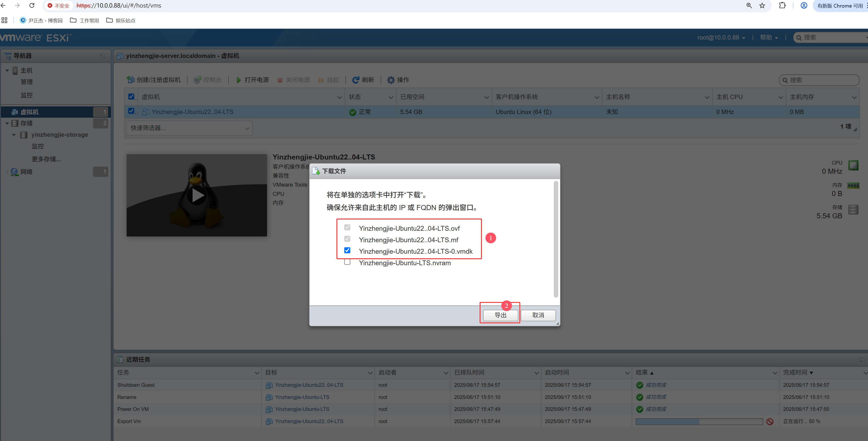Click the cancel icon on Export Vm task
This screenshot has height=441, width=868.
[770, 421]
